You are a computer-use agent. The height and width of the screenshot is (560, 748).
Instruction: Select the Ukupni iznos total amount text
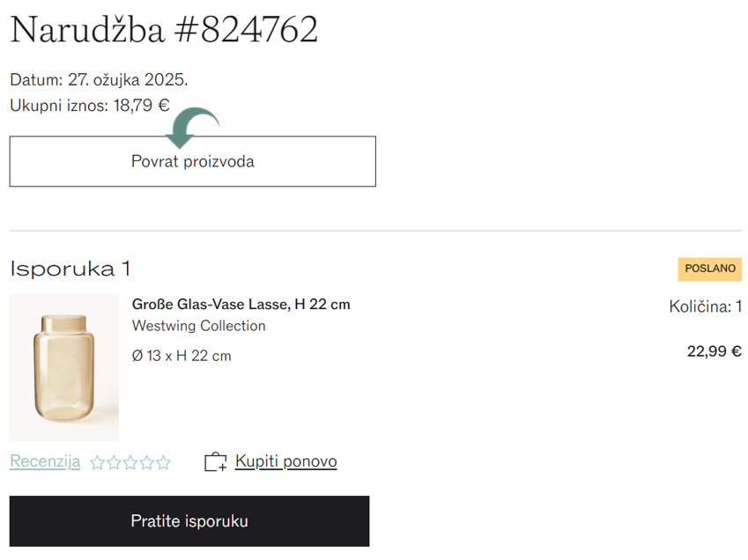[90, 106]
